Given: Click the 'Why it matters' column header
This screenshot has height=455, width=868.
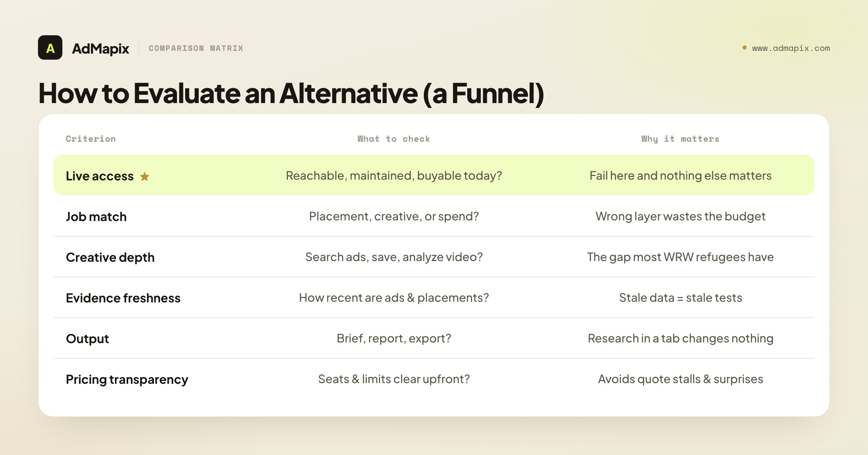Looking at the screenshot, I should pyautogui.click(x=680, y=139).
